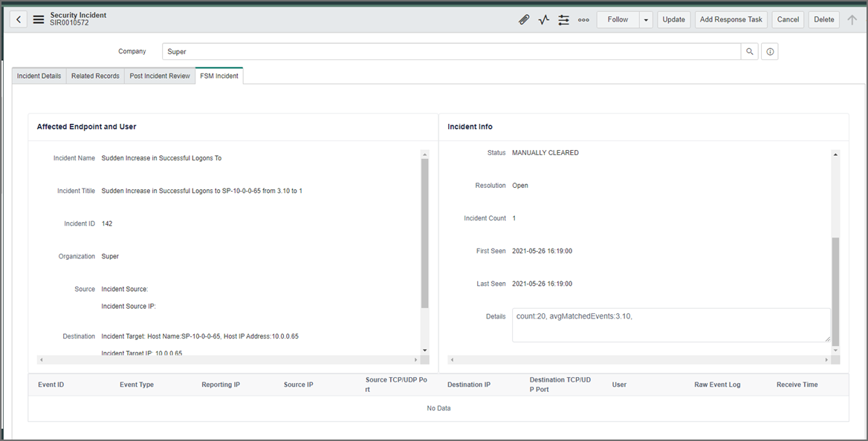Screen dimensions: 868x441
Task: Click into the Company input field
Action: tap(451, 51)
